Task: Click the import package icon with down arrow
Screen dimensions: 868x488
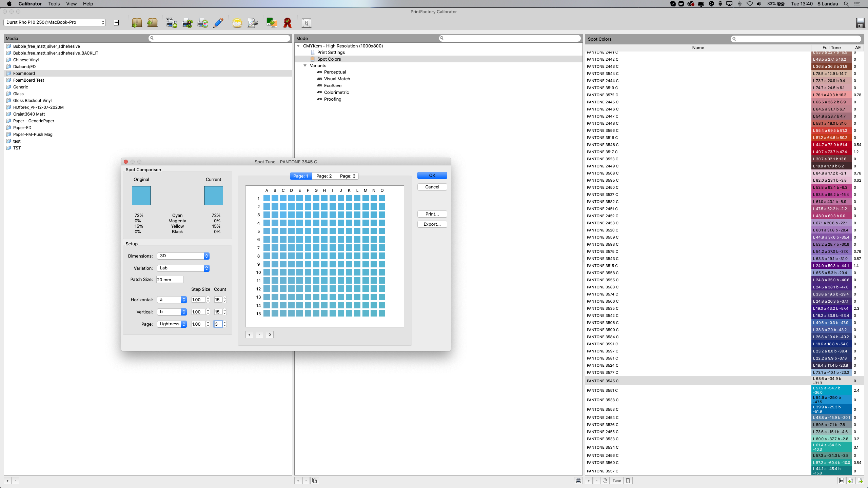Action: point(137,23)
